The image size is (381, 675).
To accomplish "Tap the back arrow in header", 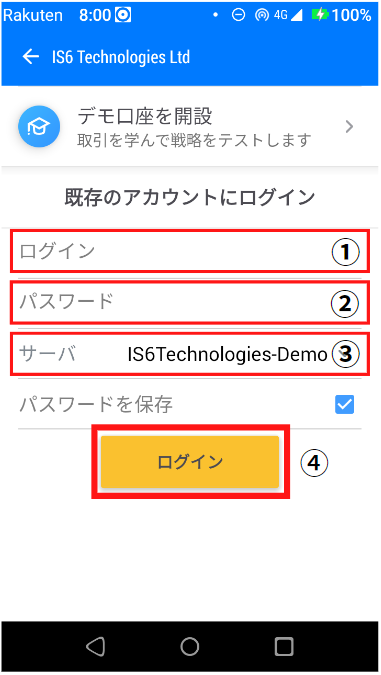I will [x=31, y=56].
